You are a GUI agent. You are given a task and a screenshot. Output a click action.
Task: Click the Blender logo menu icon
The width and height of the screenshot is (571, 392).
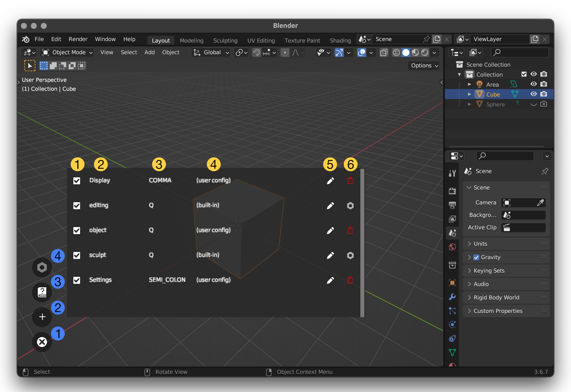pos(26,39)
